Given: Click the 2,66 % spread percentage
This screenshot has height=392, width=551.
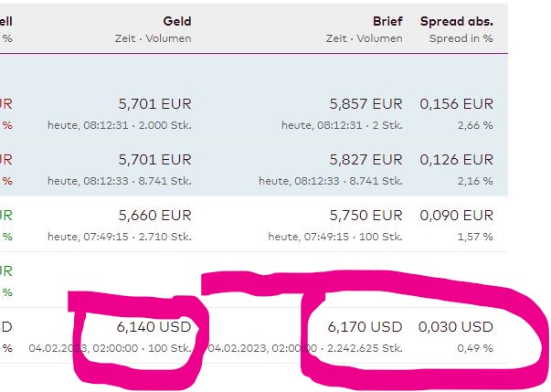Looking at the screenshot, I should point(474,125).
